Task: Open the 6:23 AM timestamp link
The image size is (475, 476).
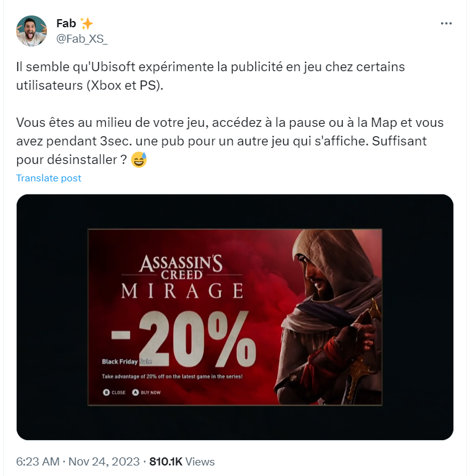Action: coord(38,461)
